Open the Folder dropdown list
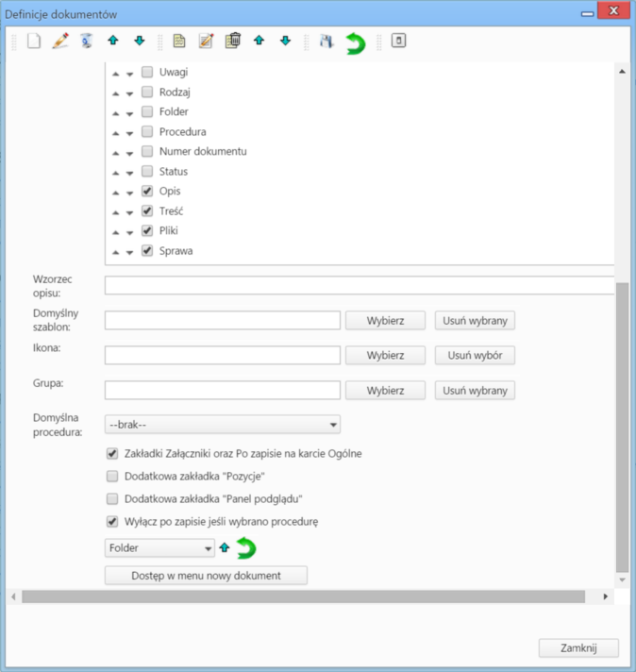 tap(159, 548)
